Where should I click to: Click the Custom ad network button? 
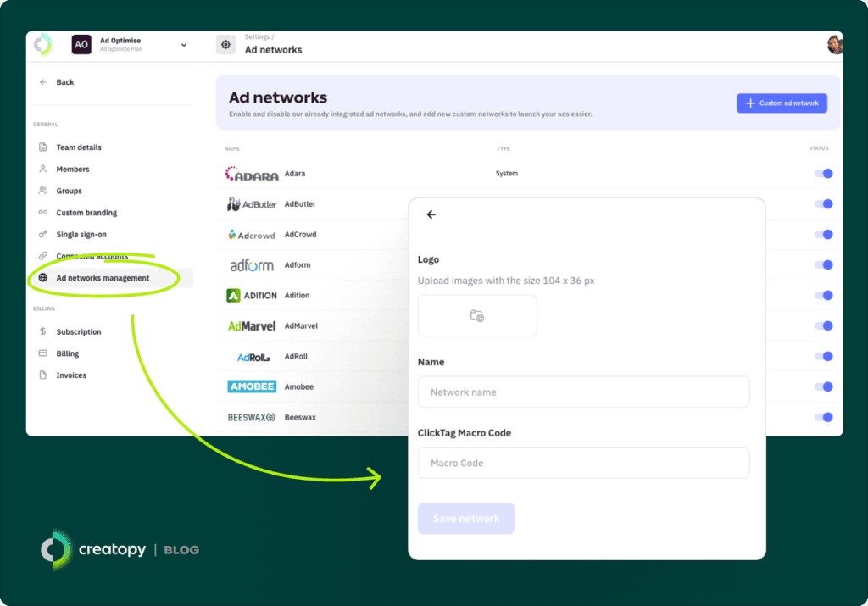pyautogui.click(x=782, y=103)
